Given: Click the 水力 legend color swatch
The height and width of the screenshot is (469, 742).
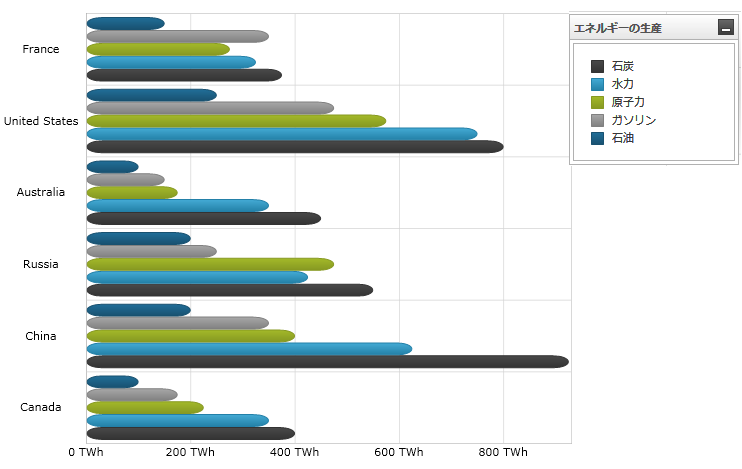Looking at the screenshot, I should [x=598, y=84].
